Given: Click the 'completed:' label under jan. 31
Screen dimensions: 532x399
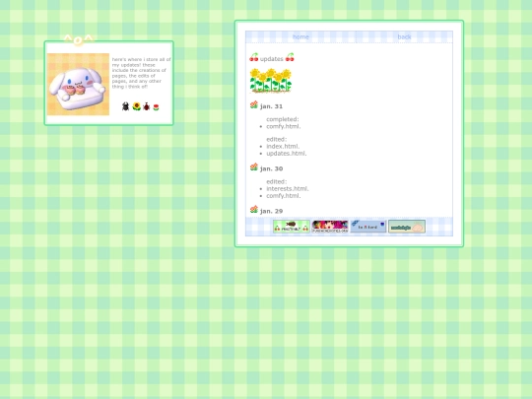Looking at the screenshot, I should coord(283,119).
